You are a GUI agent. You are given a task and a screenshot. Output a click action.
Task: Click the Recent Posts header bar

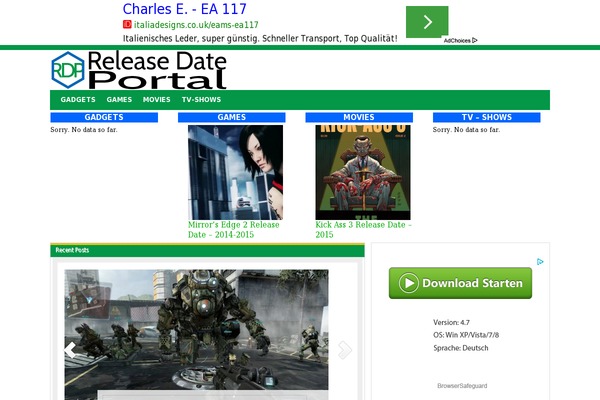(207, 250)
